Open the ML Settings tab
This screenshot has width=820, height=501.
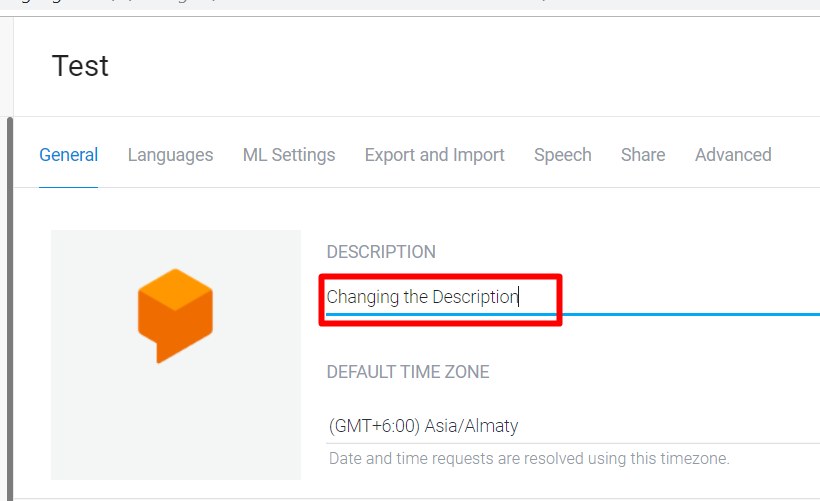(289, 155)
